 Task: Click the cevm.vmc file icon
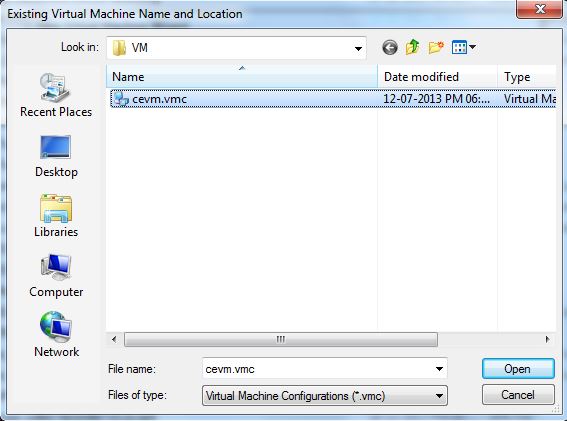(121, 99)
